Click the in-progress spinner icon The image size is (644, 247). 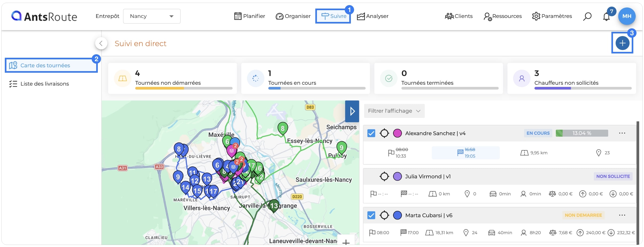(x=255, y=78)
